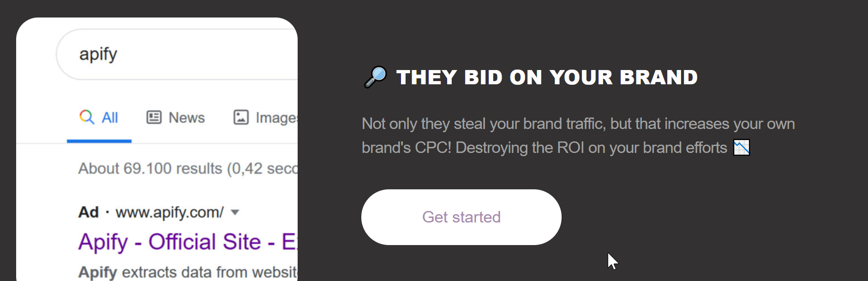Click the magnifying glass emoji beside the heading
Screen dimensions: 868x281
375,77
